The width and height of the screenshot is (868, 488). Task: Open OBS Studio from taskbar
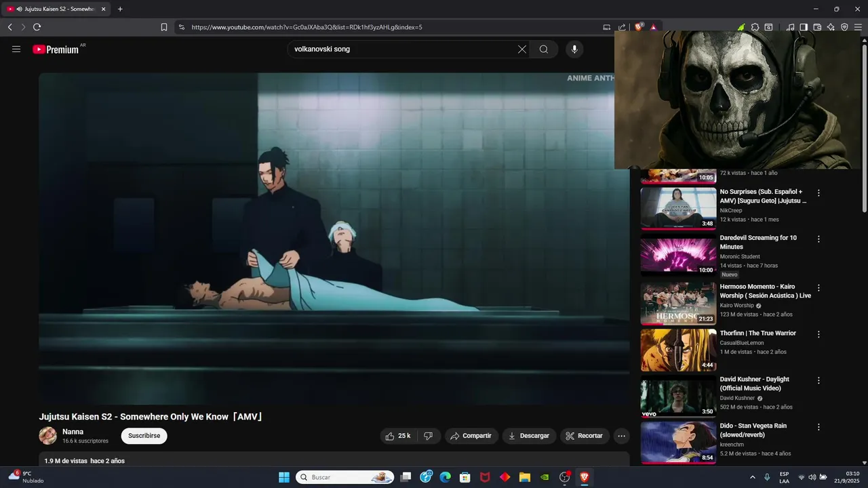click(564, 477)
